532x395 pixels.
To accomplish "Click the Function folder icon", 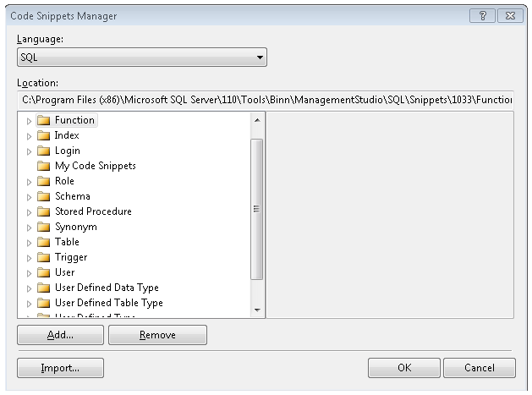I will [43, 120].
